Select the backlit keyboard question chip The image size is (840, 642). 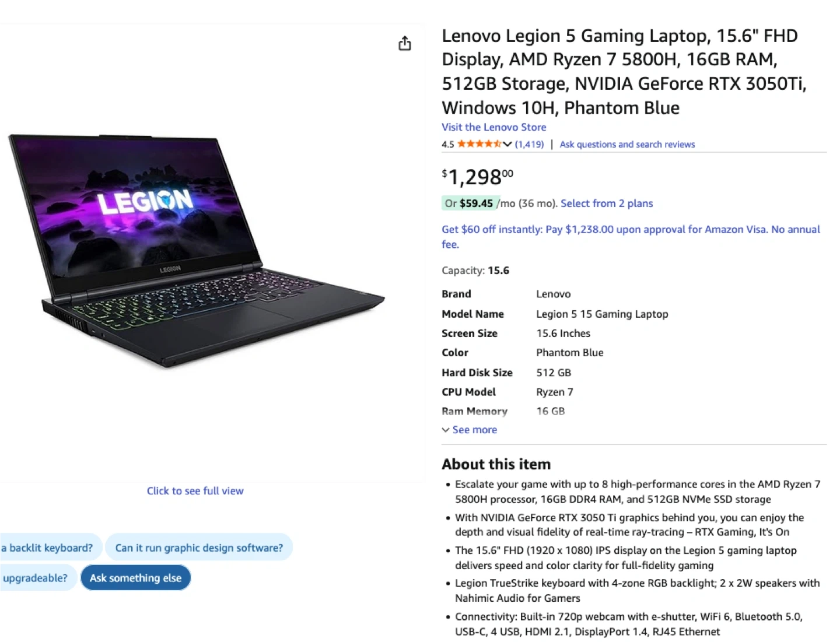pos(50,548)
